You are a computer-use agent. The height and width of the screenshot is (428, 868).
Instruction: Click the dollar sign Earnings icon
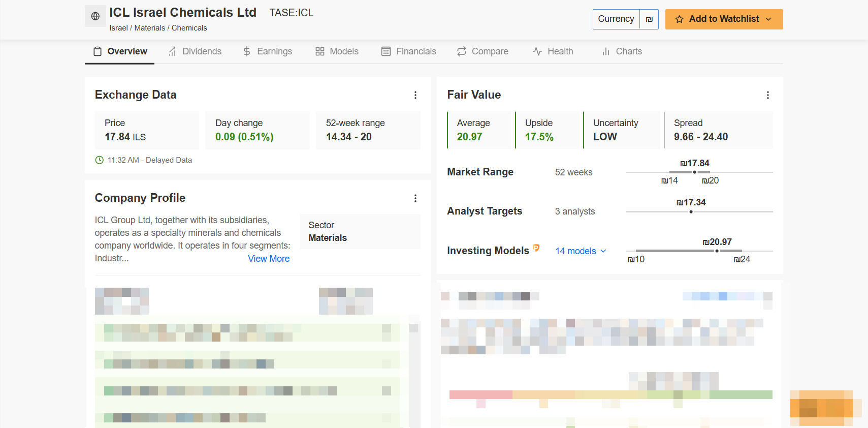247,51
